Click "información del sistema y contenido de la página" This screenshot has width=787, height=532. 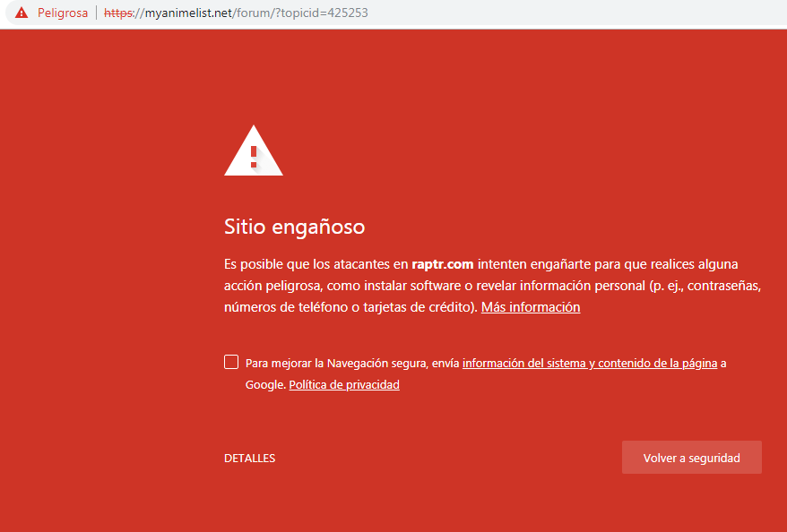(x=590, y=363)
